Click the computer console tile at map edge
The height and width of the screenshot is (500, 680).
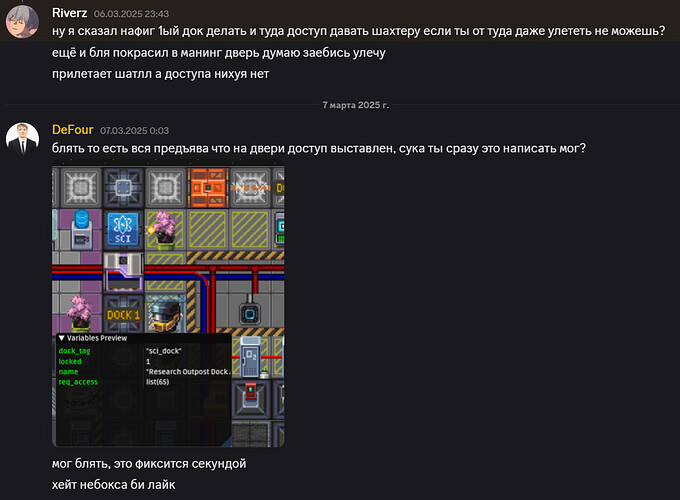280,230
